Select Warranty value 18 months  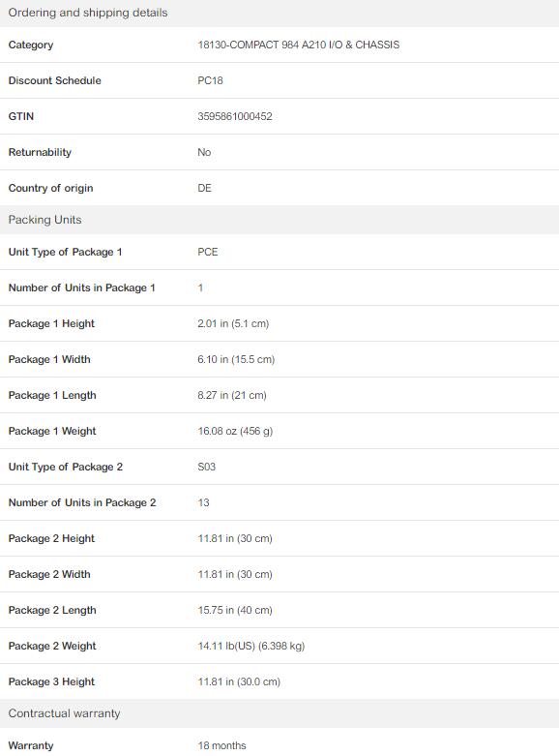point(221,746)
